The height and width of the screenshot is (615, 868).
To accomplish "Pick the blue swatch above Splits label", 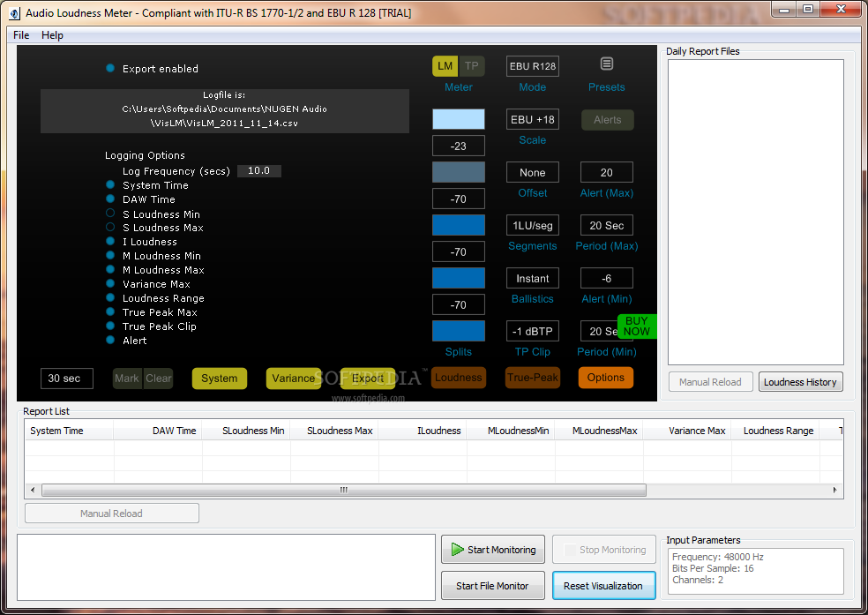I will coord(459,331).
